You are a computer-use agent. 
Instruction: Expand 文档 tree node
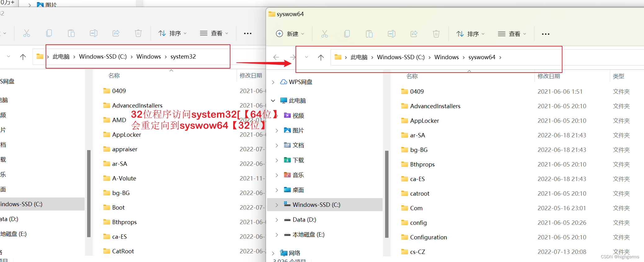pyautogui.click(x=277, y=145)
